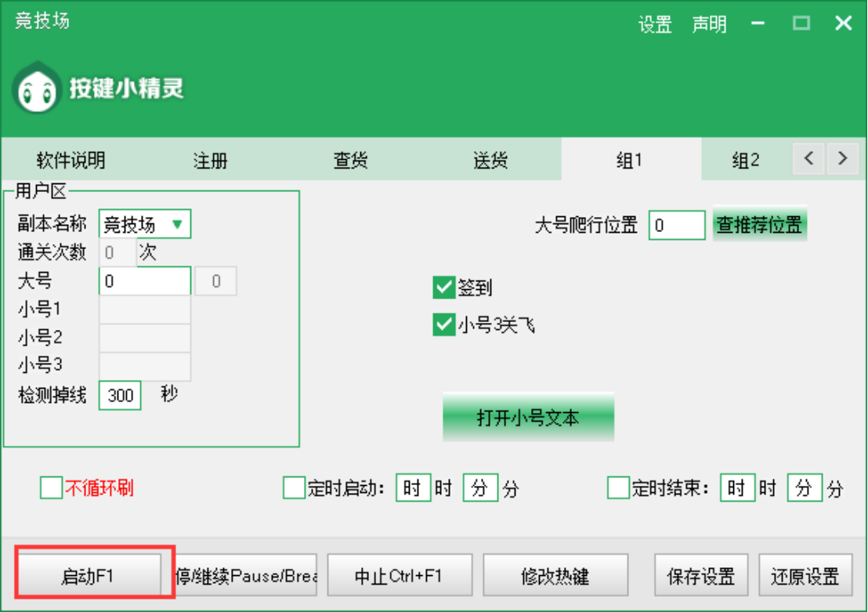This screenshot has height=612, width=868.
Task: Expand the 副本名称 dropdown
Action: (x=145, y=225)
